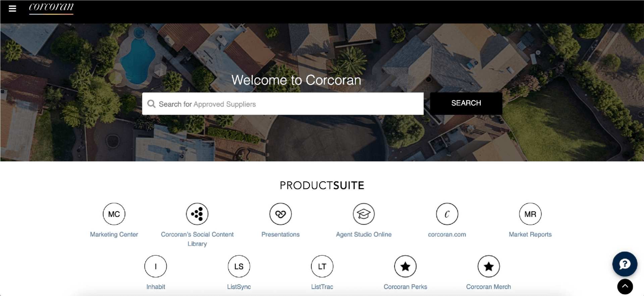Follow the Market Reports text link
This screenshot has width=644, height=296.
pos(530,235)
